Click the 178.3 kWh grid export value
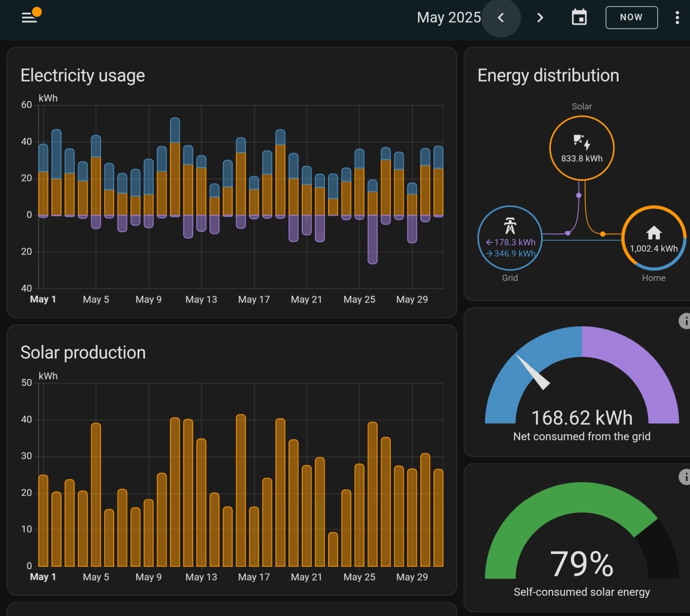Screen dimensions: 690x616 (514, 242)
